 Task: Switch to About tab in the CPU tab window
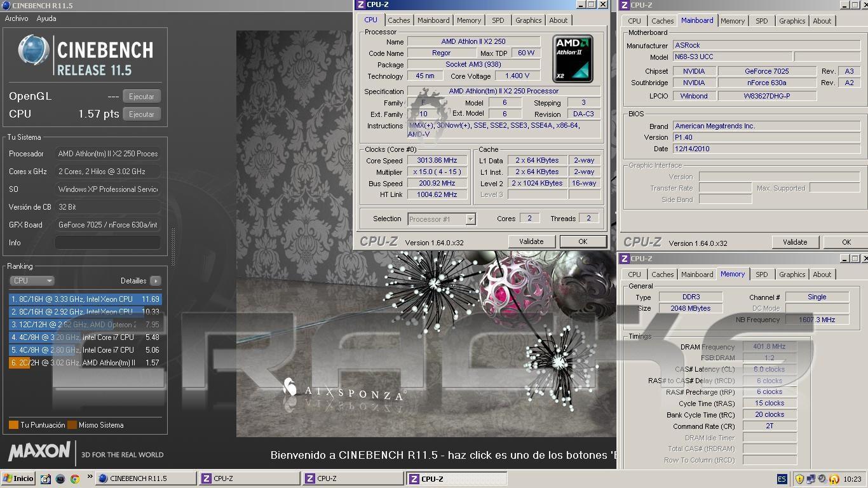tap(559, 20)
